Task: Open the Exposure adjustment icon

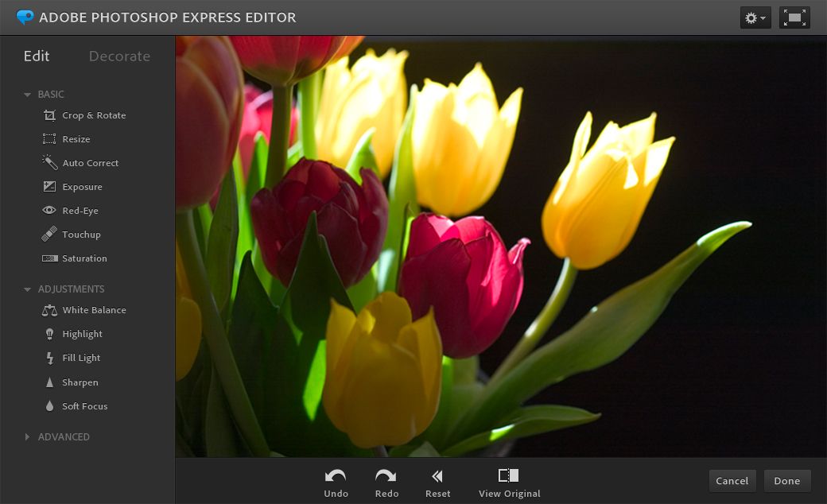Action: pos(49,187)
